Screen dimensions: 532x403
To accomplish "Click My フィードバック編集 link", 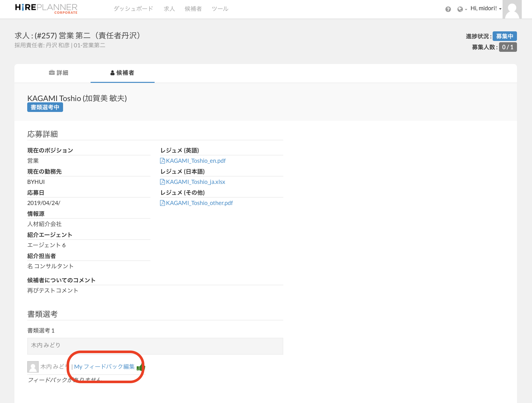I will (104, 367).
